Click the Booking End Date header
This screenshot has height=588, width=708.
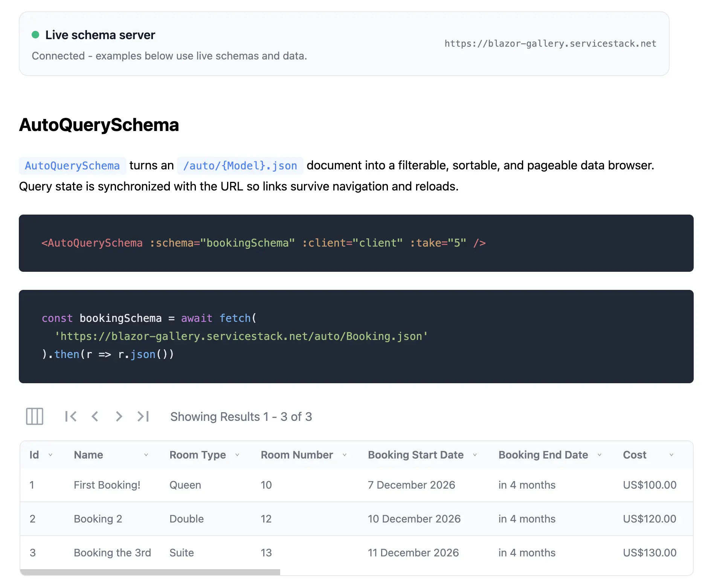[543, 455]
